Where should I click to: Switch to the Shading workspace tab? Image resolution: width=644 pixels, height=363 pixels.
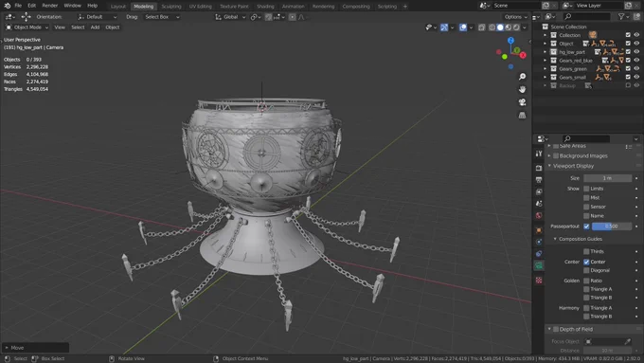pyautogui.click(x=265, y=7)
